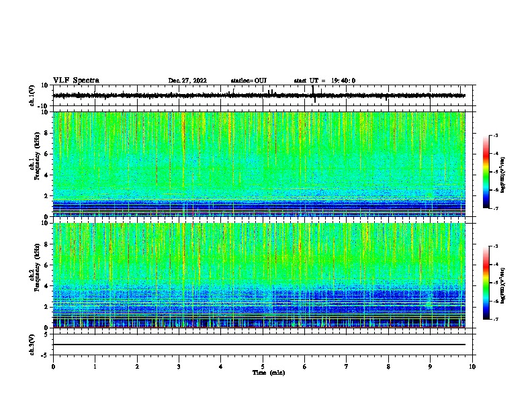Image resolution: width=532 pixels, height=411 pixels.
Task: Click time axis tick label "2"
Action: coord(137,367)
